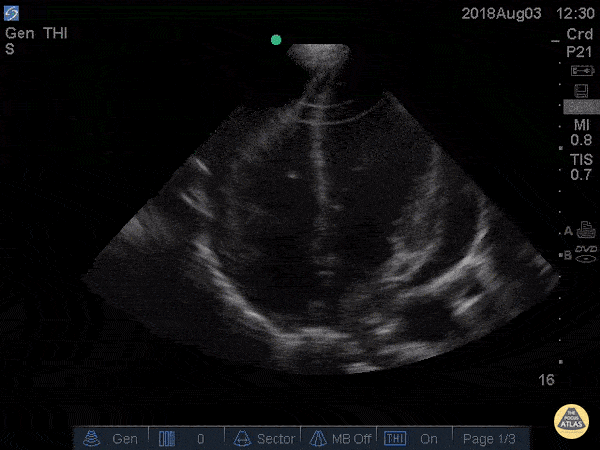600x450 pixels.
Task: Click the depth value 16
Action: pos(546,380)
